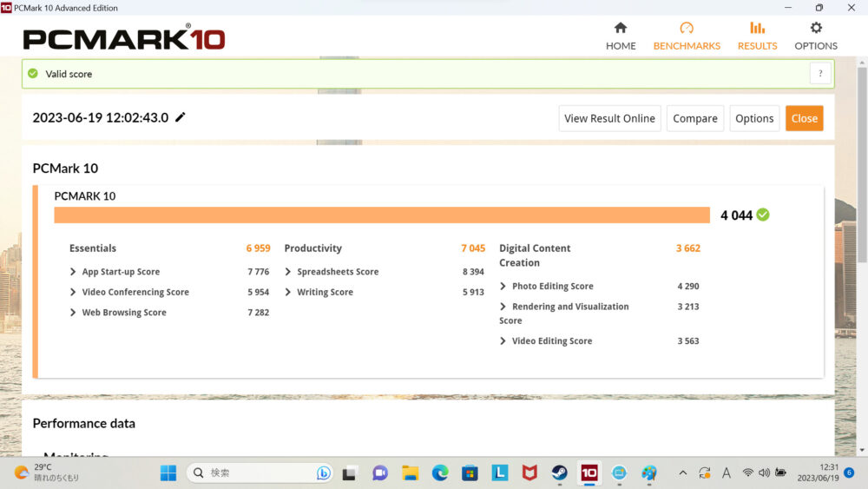This screenshot has width=868, height=489.
Task: Open weather widget showing 29°C
Action: click(48, 473)
